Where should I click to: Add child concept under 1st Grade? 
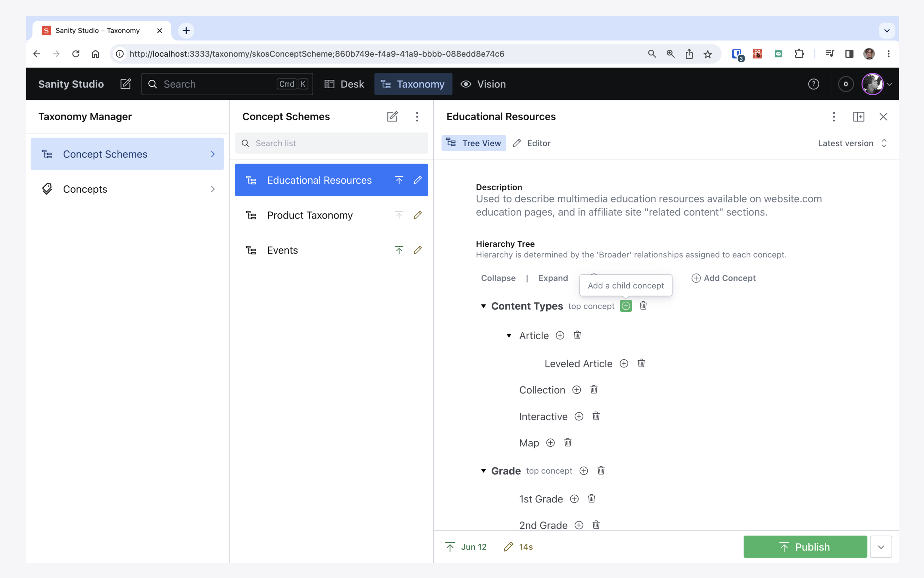pyautogui.click(x=574, y=499)
